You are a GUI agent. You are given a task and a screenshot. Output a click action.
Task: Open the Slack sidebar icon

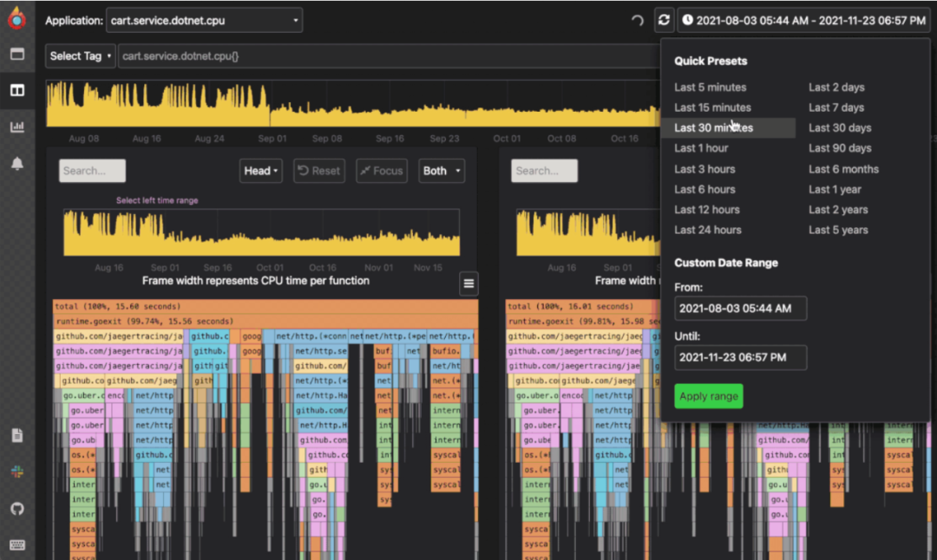click(x=16, y=472)
